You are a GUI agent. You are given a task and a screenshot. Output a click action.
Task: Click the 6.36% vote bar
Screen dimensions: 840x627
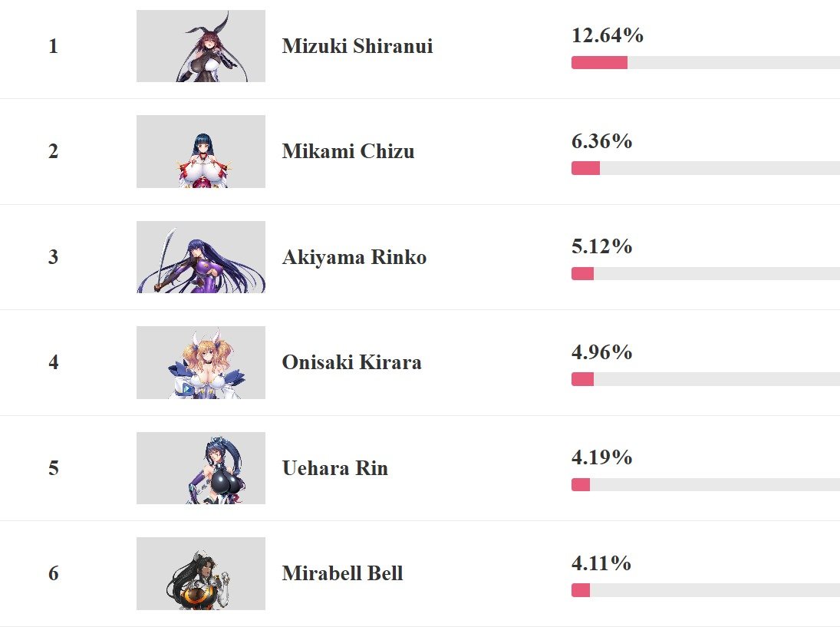click(706, 168)
